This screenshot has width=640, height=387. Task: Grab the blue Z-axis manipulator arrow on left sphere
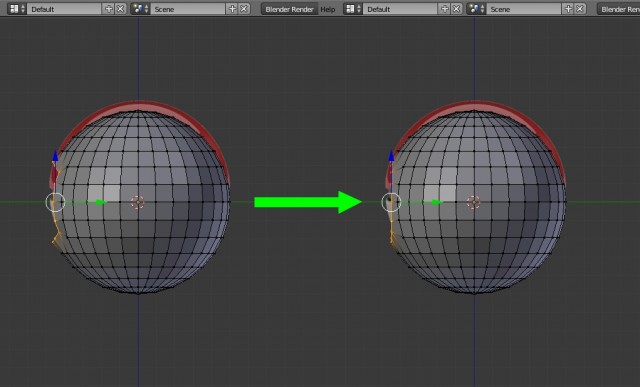point(56,156)
